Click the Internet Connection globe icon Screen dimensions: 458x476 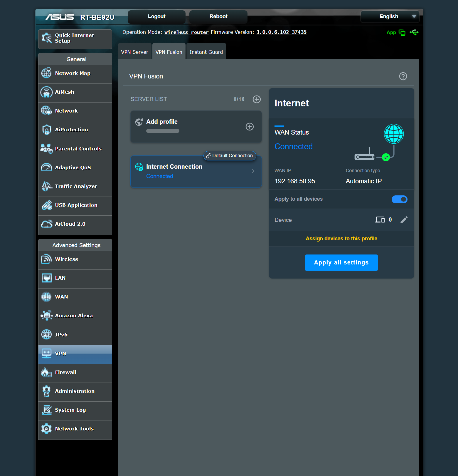139,167
